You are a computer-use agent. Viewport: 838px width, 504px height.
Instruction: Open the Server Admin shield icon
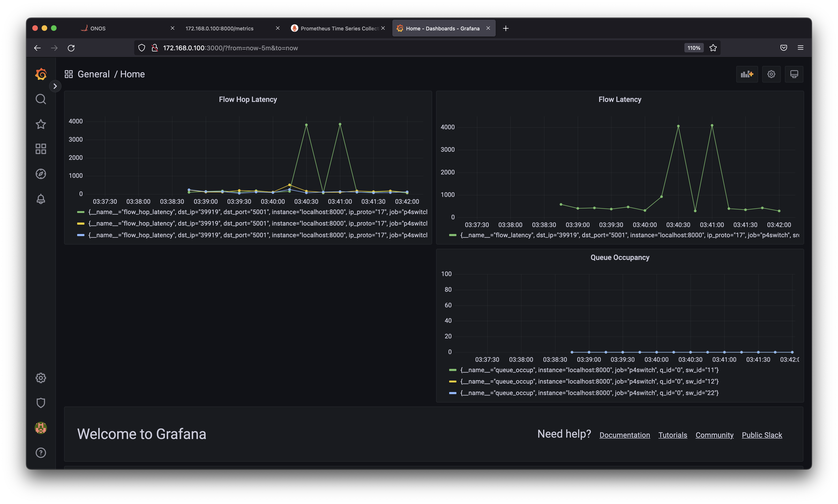[x=41, y=403]
